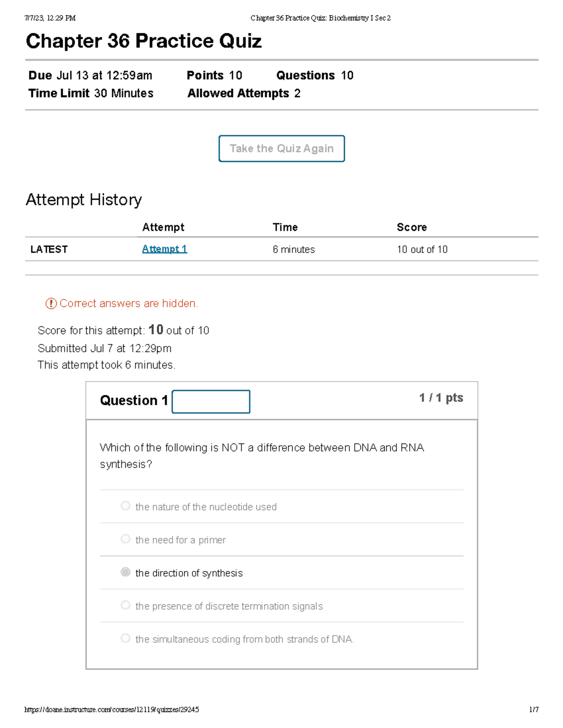
Task: Click the Take the Quiz Again button
Action: (281, 149)
